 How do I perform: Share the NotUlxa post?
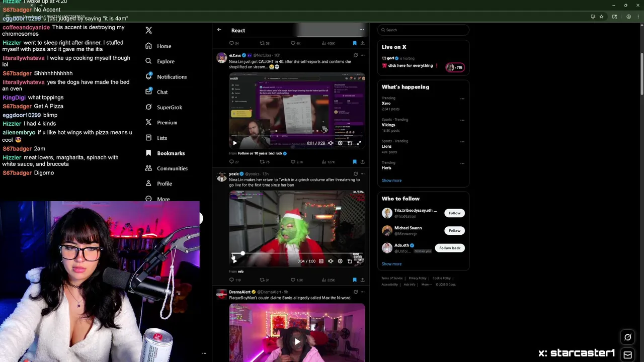[x=362, y=162]
